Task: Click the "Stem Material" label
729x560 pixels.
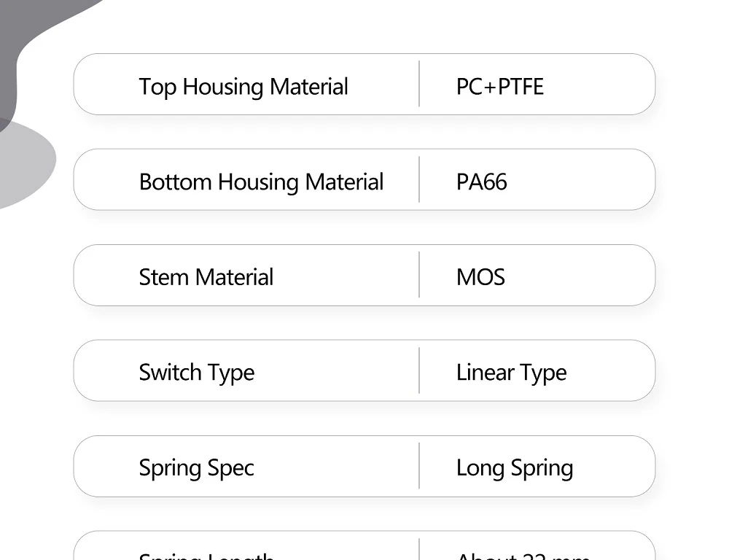Action: (x=206, y=278)
